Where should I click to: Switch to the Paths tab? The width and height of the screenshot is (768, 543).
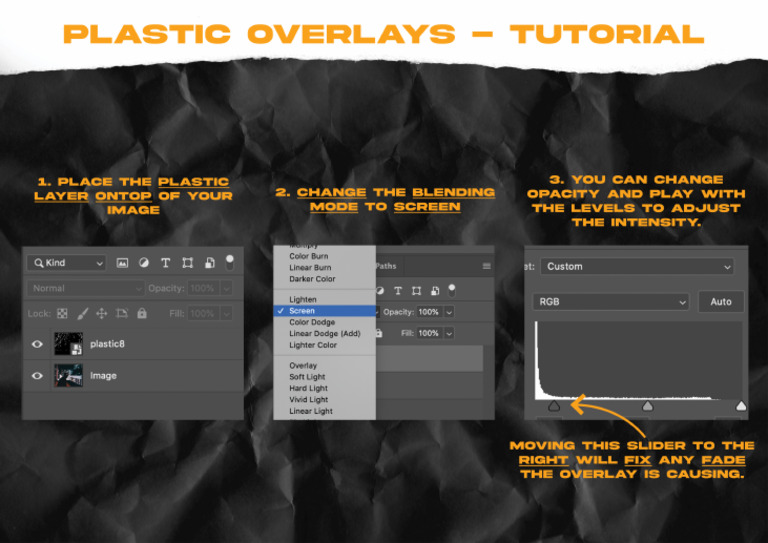point(386,266)
